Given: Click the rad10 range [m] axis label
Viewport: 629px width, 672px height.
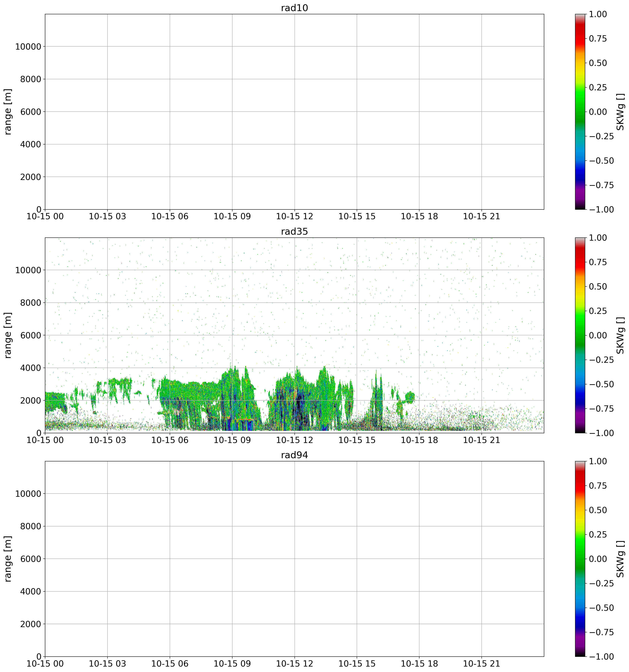Looking at the screenshot, I should pyautogui.click(x=8, y=112).
